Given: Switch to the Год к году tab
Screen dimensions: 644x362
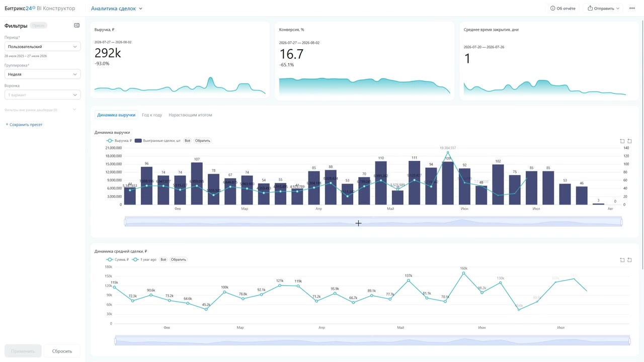Looking at the screenshot, I should 152,115.
